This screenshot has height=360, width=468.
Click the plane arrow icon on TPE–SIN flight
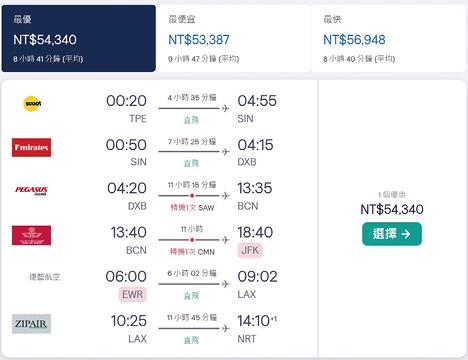tap(226, 108)
